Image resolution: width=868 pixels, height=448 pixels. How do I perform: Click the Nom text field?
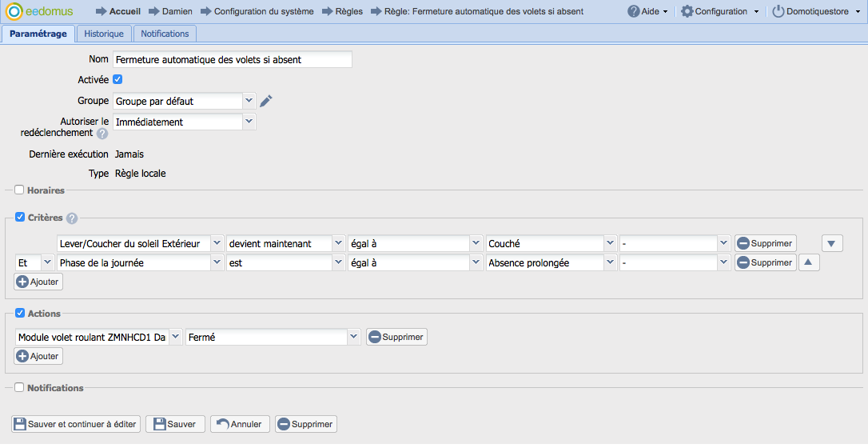(232, 60)
